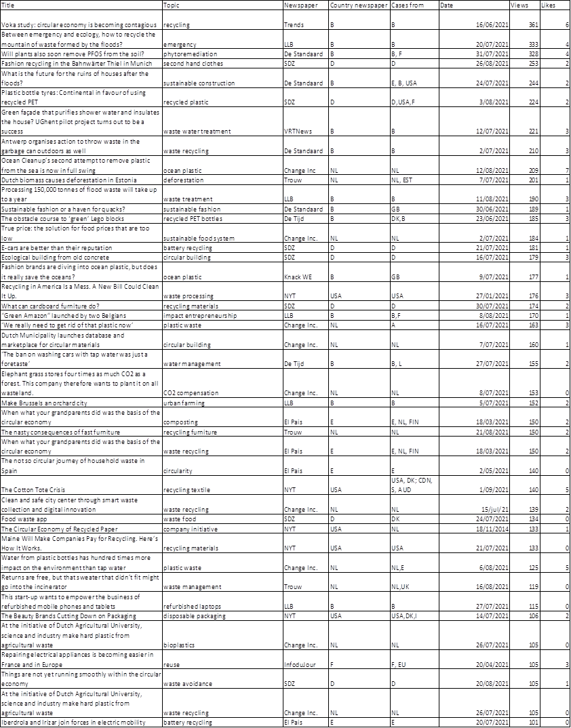Select the 'USA, DK; CDN, S, AUD' cases cell
The width and height of the screenshot is (571, 728).
click(x=415, y=485)
